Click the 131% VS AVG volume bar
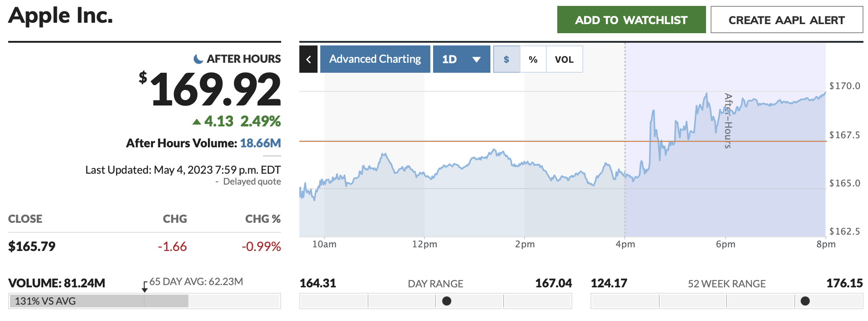Image resolution: width=868 pixels, height=321 pixels. pos(98,301)
